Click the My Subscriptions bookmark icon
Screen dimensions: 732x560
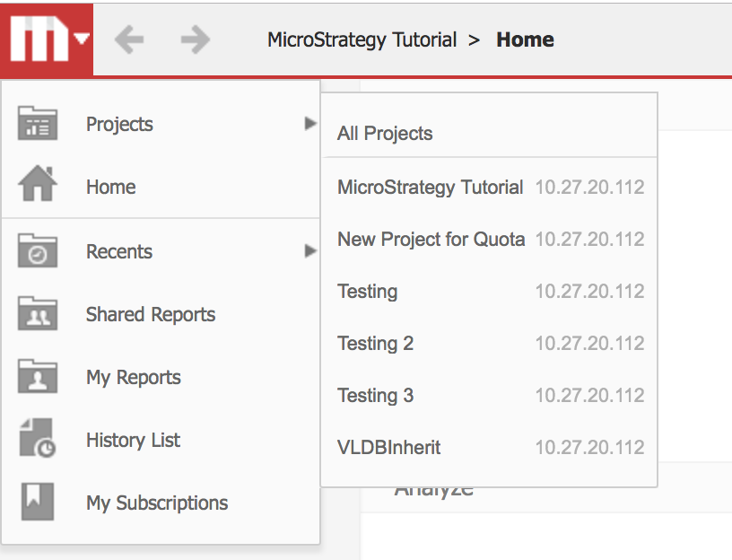[x=38, y=502]
